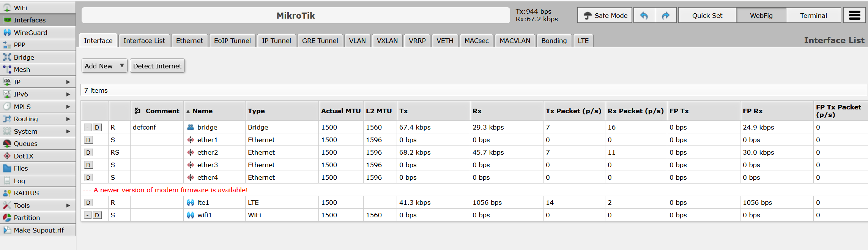
Task: Open Dot1X in the sidebar
Action: pos(38,156)
